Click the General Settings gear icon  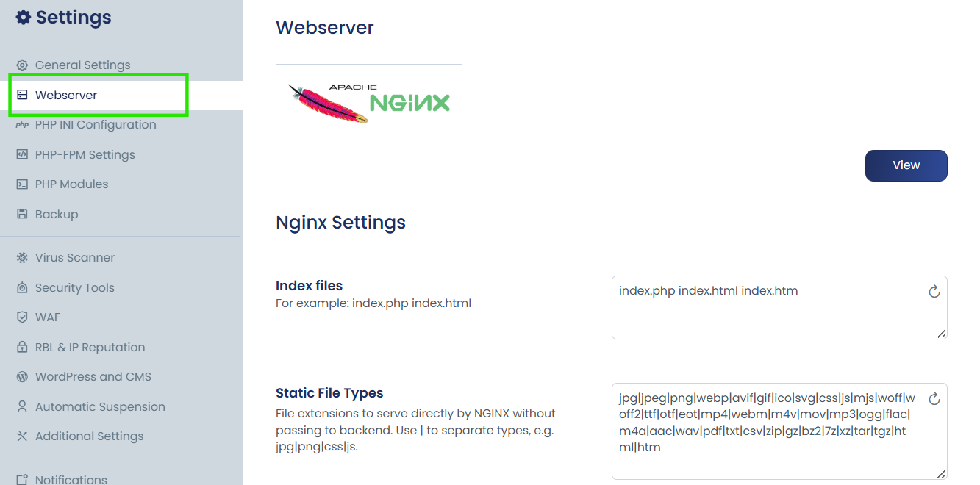(22, 65)
